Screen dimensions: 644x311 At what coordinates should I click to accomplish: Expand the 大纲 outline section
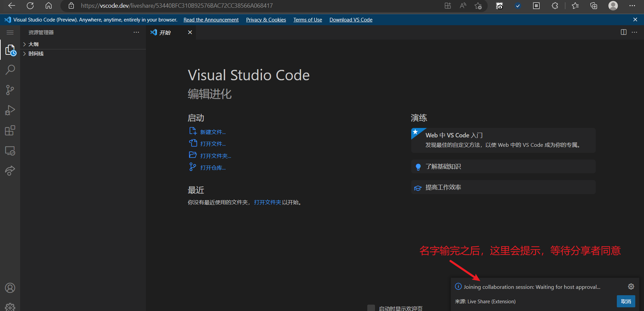coord(34,44)
